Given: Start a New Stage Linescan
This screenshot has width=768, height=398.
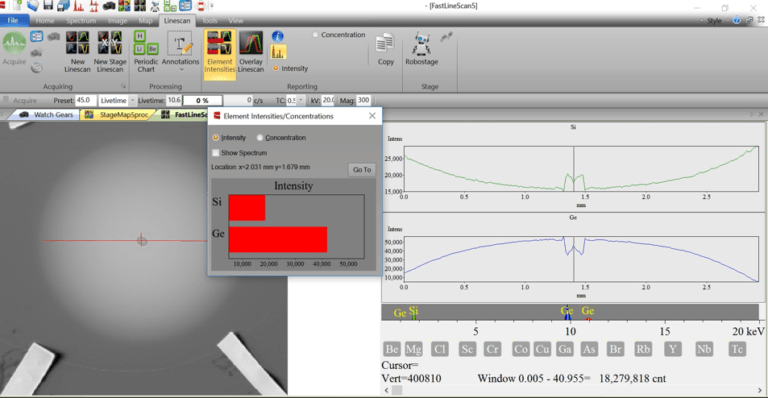Looking at the screenshot, I should point(110,52).
